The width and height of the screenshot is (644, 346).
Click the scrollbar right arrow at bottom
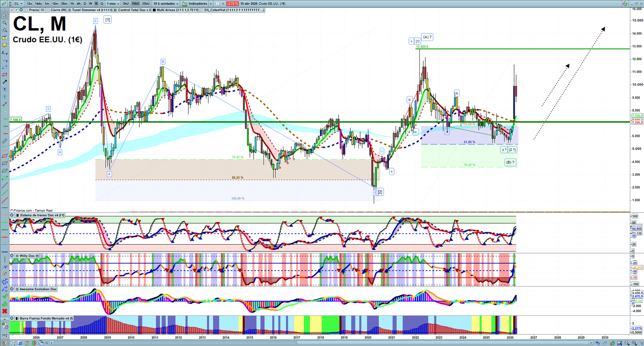tap(591, 343)
